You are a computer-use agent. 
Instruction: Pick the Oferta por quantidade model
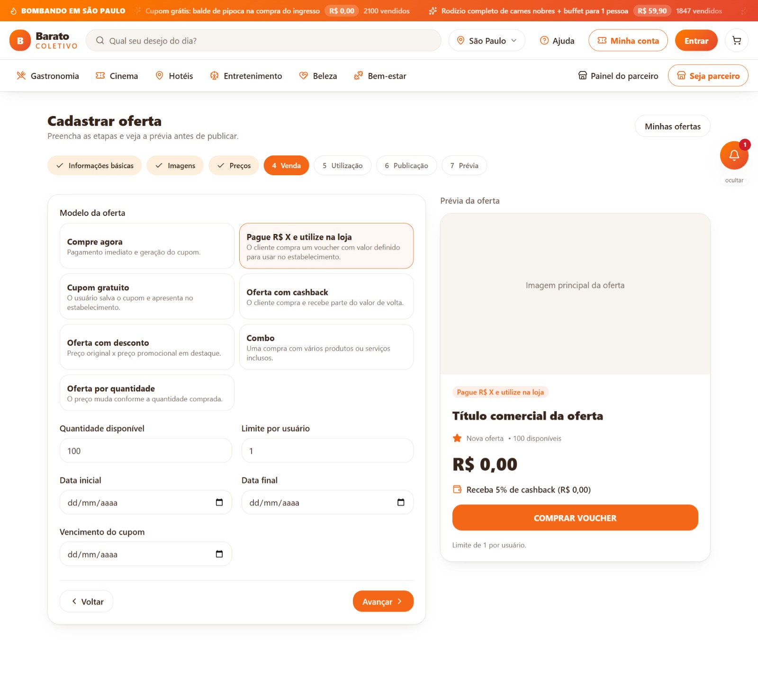coord(147,393)
